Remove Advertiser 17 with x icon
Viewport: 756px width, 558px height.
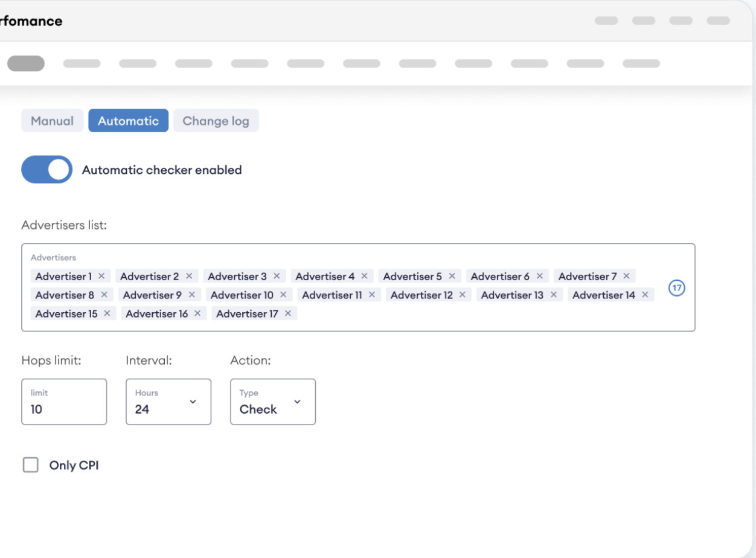tap(288, 313)
